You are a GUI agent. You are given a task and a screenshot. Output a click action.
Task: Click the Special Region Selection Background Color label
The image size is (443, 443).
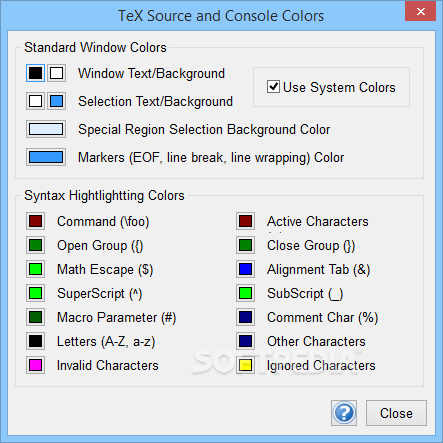[x=204, y=130]
